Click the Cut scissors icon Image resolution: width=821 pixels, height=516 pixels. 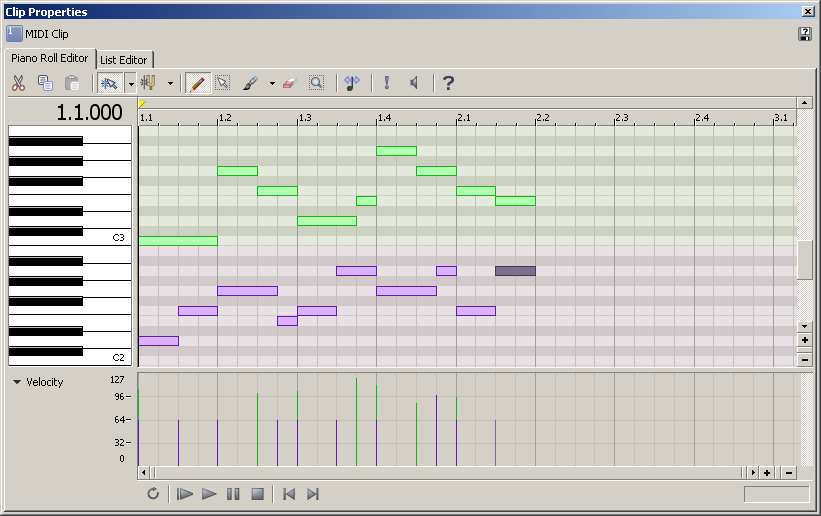[18, 83]
